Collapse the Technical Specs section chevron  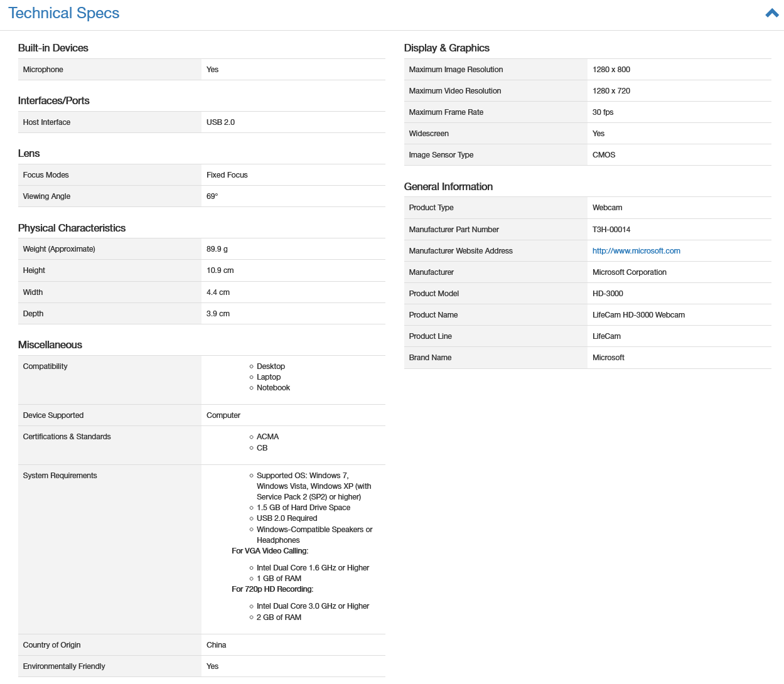pyautogui.click(x=771, y=13)
